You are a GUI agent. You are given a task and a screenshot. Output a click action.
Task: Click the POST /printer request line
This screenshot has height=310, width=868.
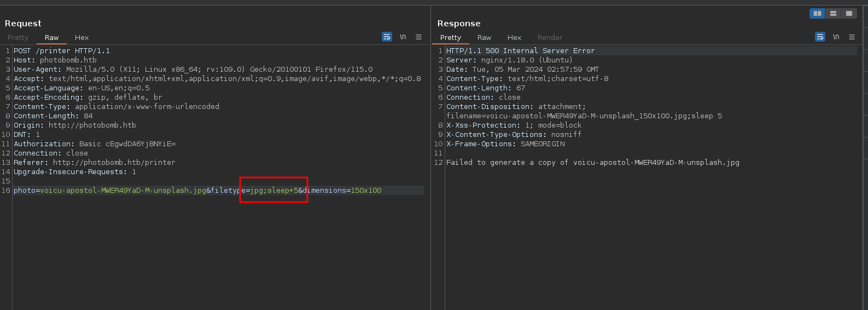(61, 51)
